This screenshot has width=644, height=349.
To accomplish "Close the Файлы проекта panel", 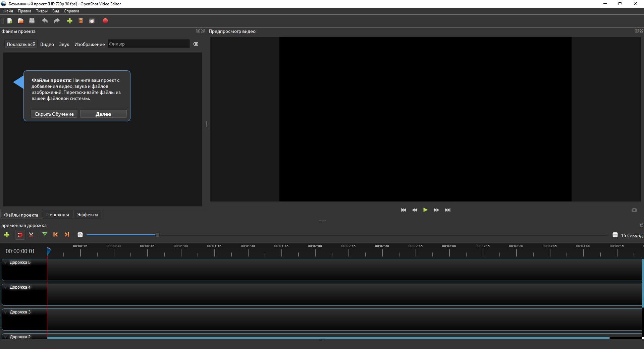I will point(203,31).
